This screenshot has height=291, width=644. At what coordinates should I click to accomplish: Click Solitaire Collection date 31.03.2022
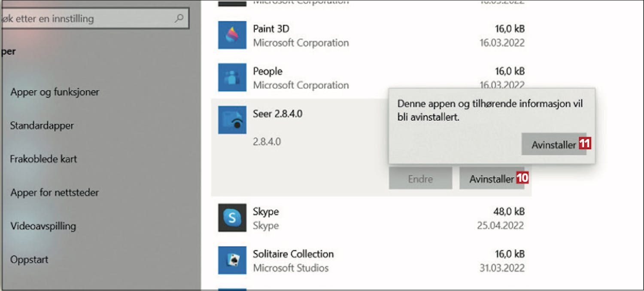coord(502,268)
